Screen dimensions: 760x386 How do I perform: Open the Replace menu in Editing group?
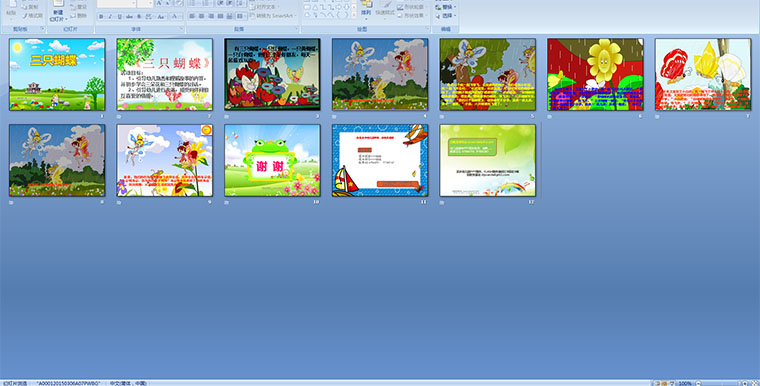click(x=445, y=7)
